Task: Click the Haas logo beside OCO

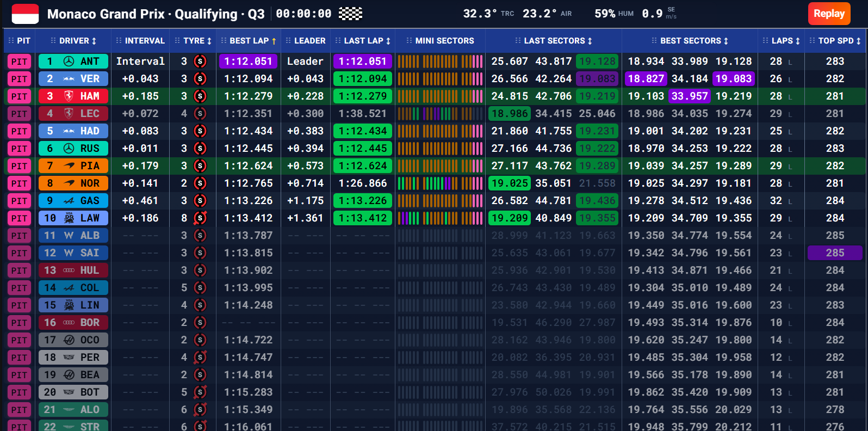Action: (69, 340)
